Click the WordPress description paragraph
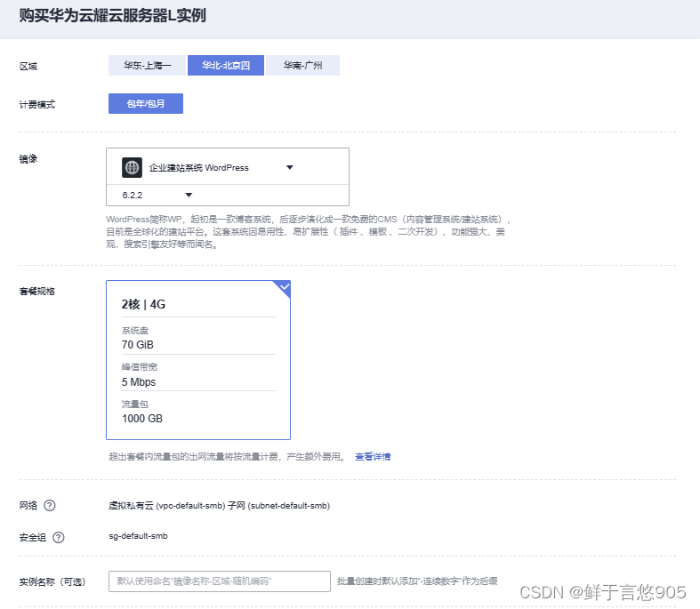The height and width of the screenshot is (609, 700). 308,231
